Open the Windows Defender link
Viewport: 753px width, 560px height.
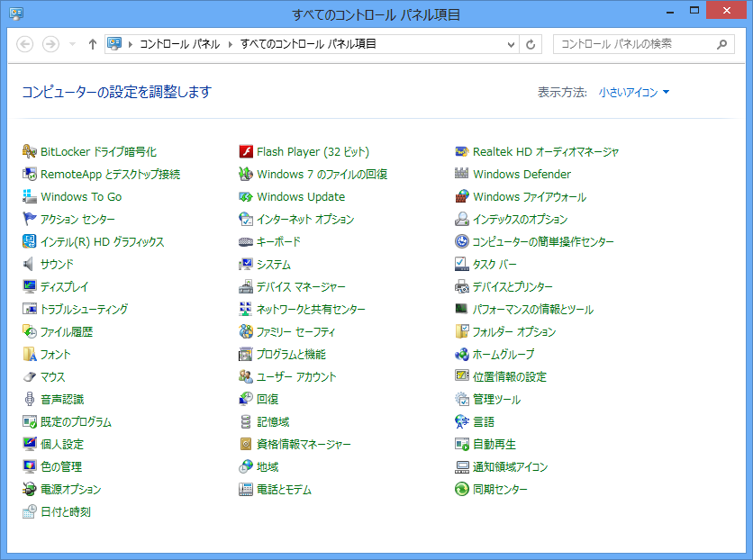coord(522,174)
